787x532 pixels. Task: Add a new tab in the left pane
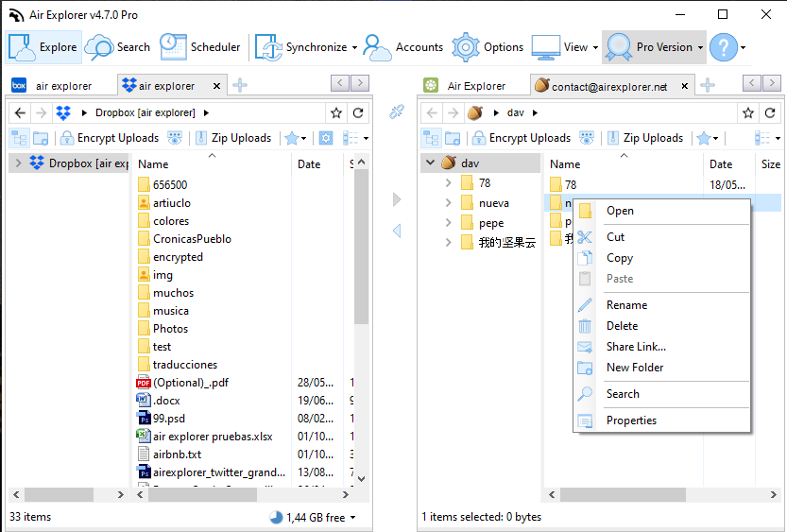(240, 85)
